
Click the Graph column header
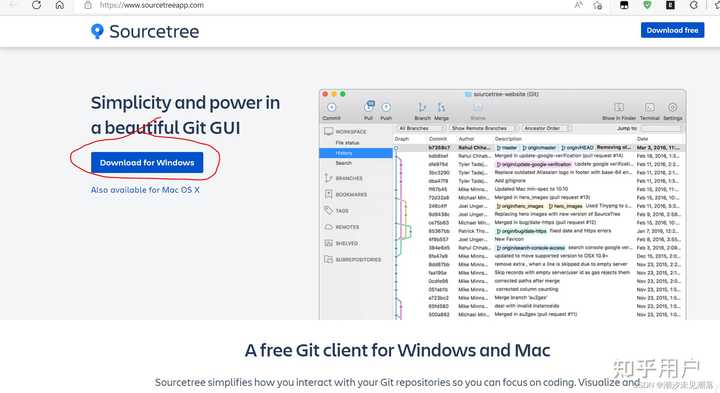click(x=402, y=139)
